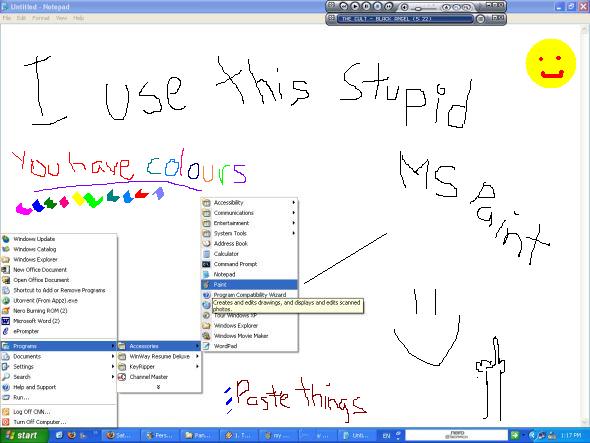The image size is (590, 443).
Task: Click the EN language indicator
Action: 386,435
